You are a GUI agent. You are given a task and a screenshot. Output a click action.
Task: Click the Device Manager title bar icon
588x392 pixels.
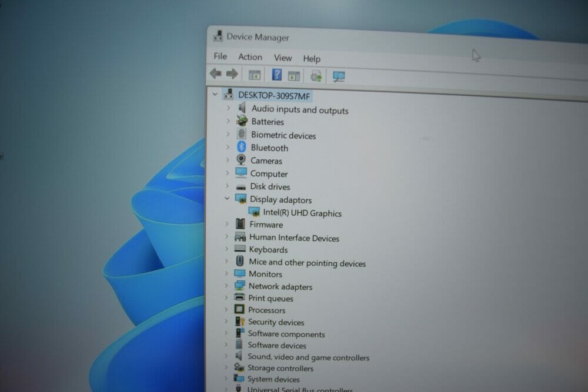pos(218,36)
